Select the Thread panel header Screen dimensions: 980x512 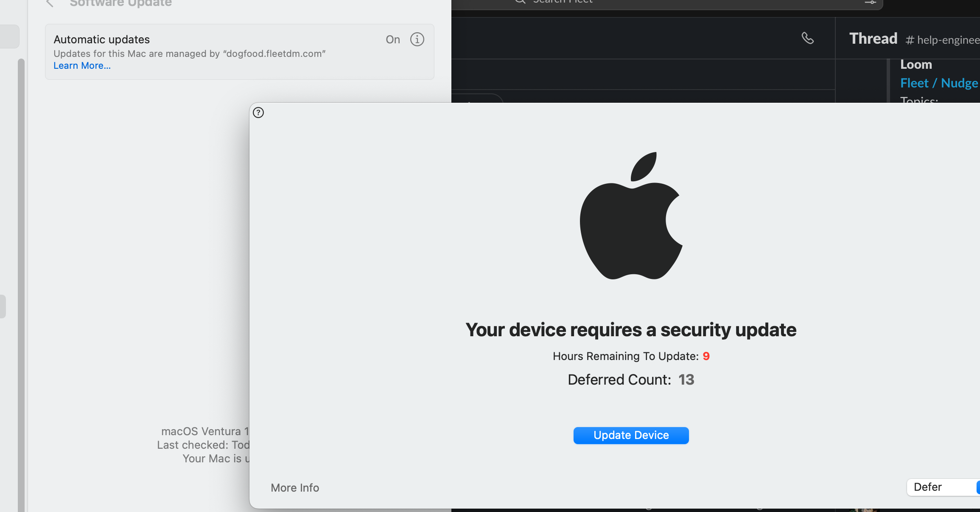click(872, 39)
